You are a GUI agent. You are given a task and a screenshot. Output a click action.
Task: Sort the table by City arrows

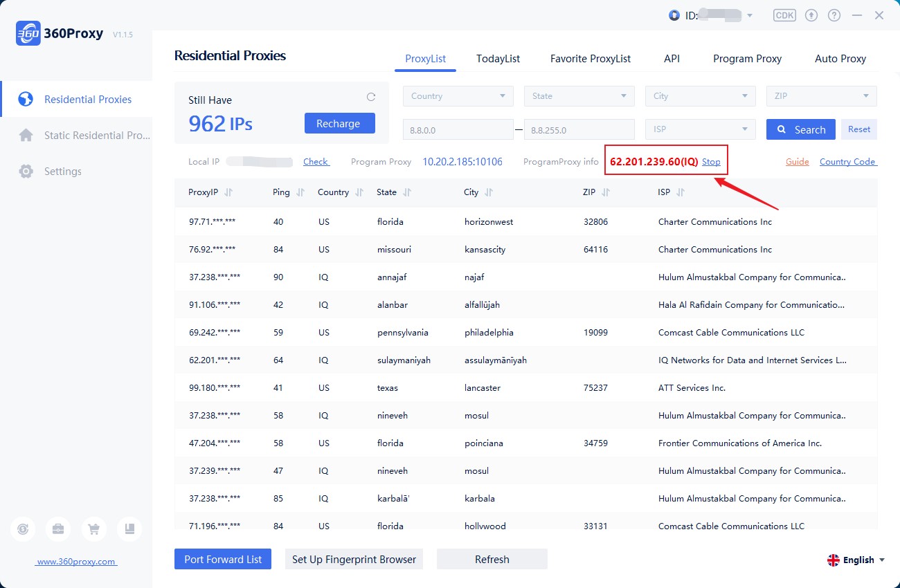coord(489,192)
